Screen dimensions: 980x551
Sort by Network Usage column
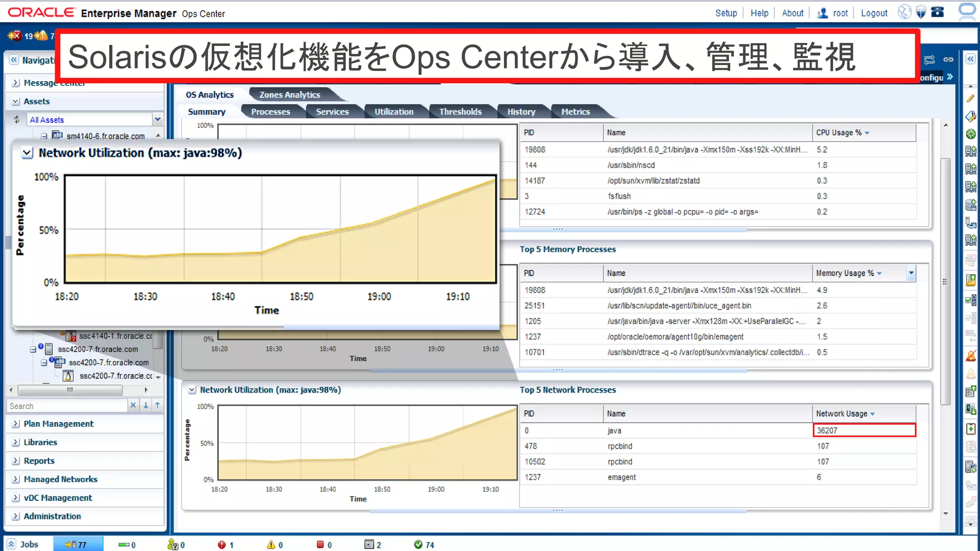coord(864,414)
